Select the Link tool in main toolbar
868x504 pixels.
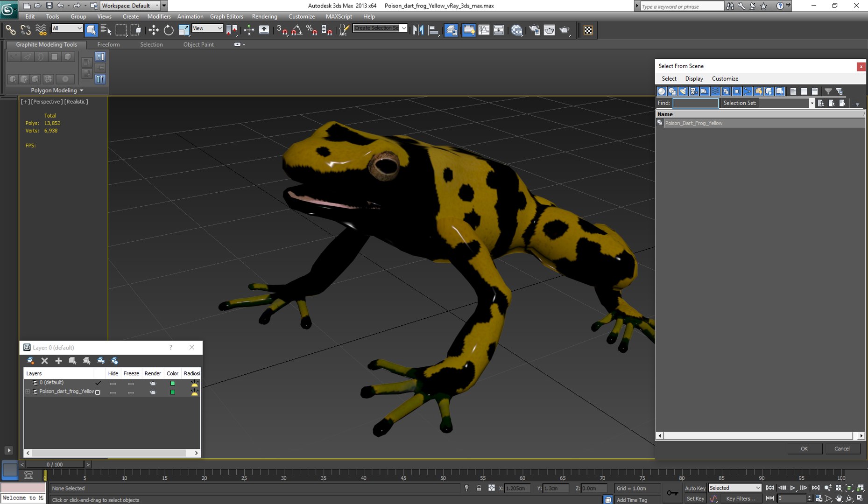tap(10, 30)
